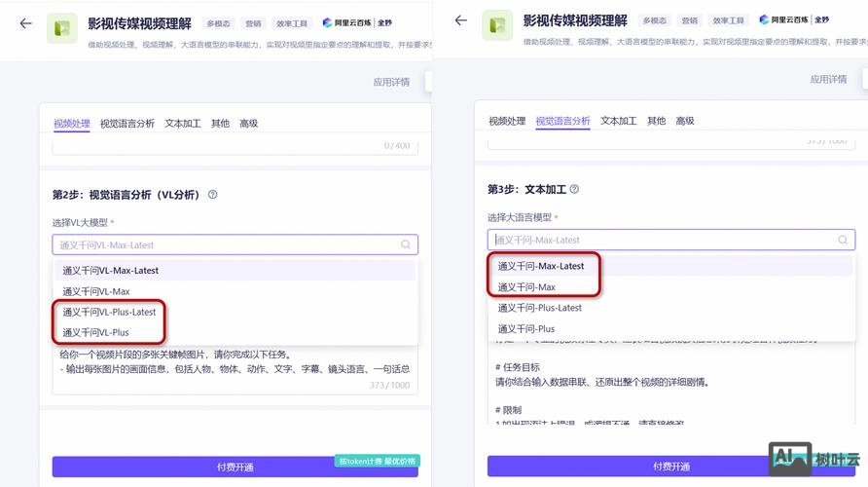The width and height of the screenshot is (868, 487).
Task: Open 应用详情 link in left panel
Action: click(x=391, y=82)
